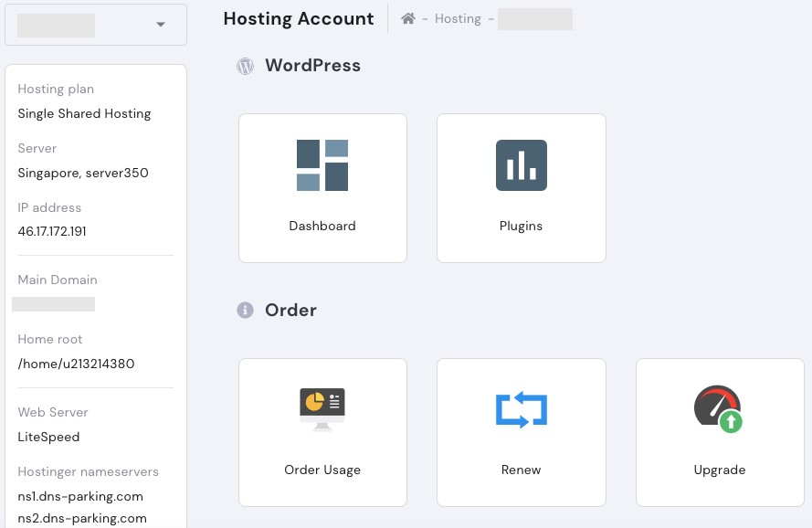
Task: Click the Renew arrows icon
Action: [x=521, y=409]
